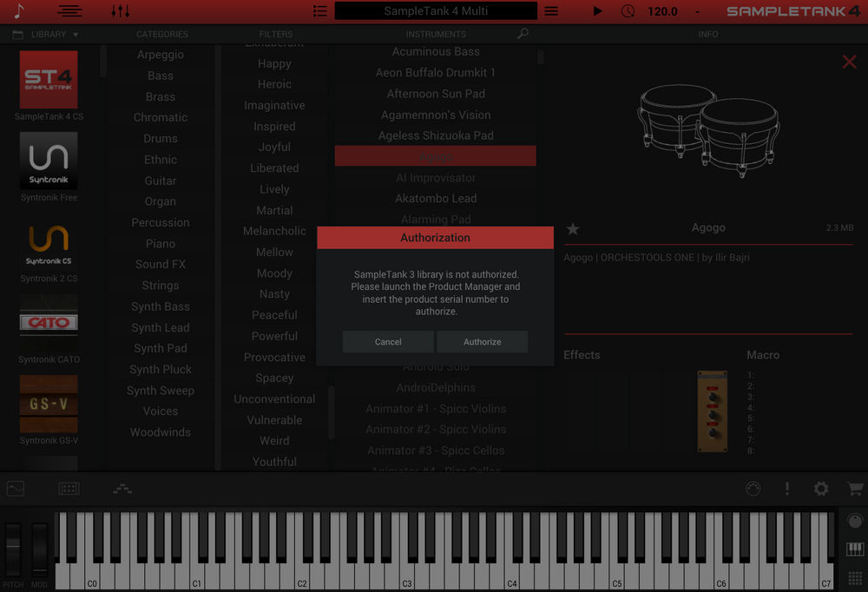The height and width of the screenshot is (592, 868).
Task: Click the Cancel button in the dialog
Action: click(387, 341)
